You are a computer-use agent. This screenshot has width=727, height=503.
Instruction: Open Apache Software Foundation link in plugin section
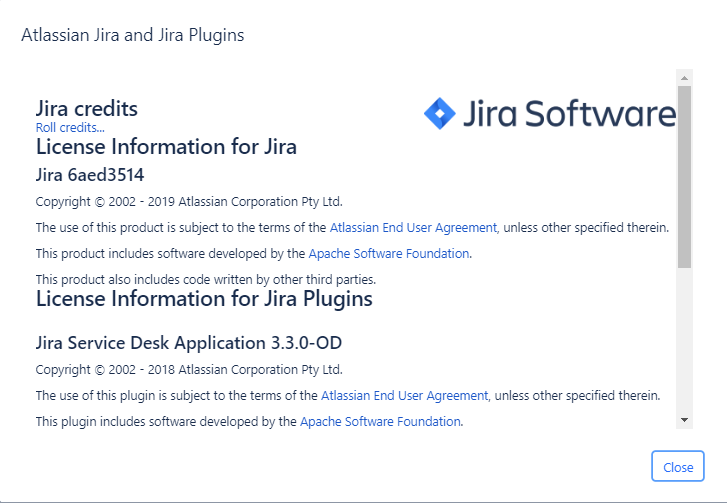(380, 421)
